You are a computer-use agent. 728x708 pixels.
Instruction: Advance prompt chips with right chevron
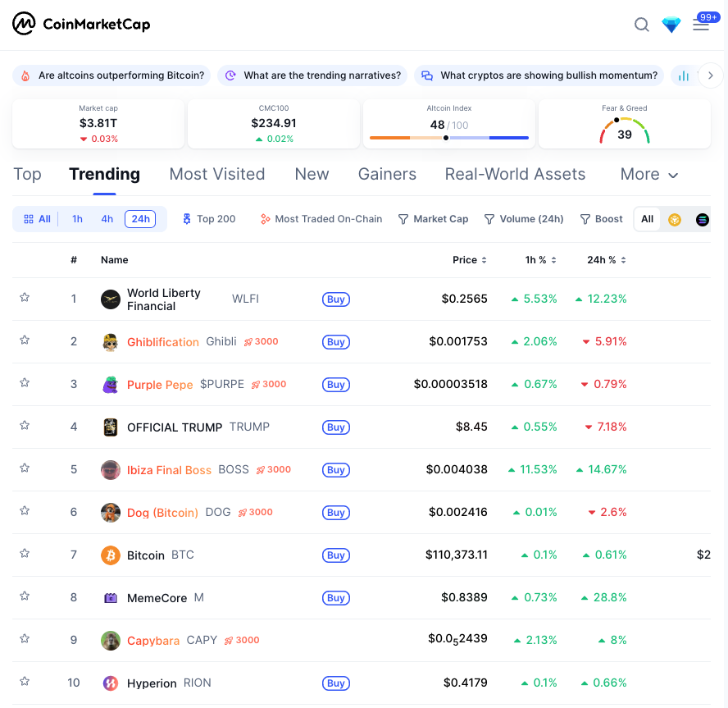(x=710, y=75)
